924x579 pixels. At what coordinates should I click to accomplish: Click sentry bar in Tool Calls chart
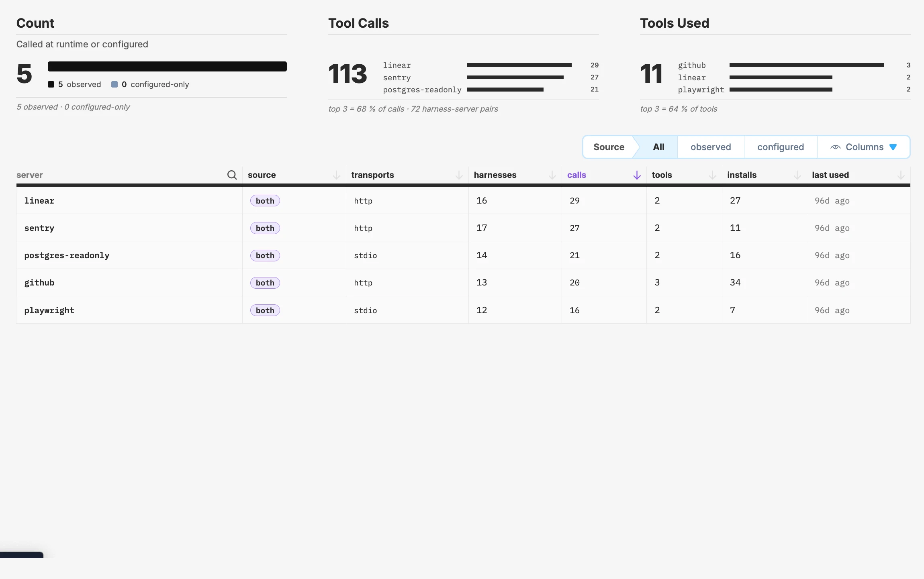(x=515, y=77)
